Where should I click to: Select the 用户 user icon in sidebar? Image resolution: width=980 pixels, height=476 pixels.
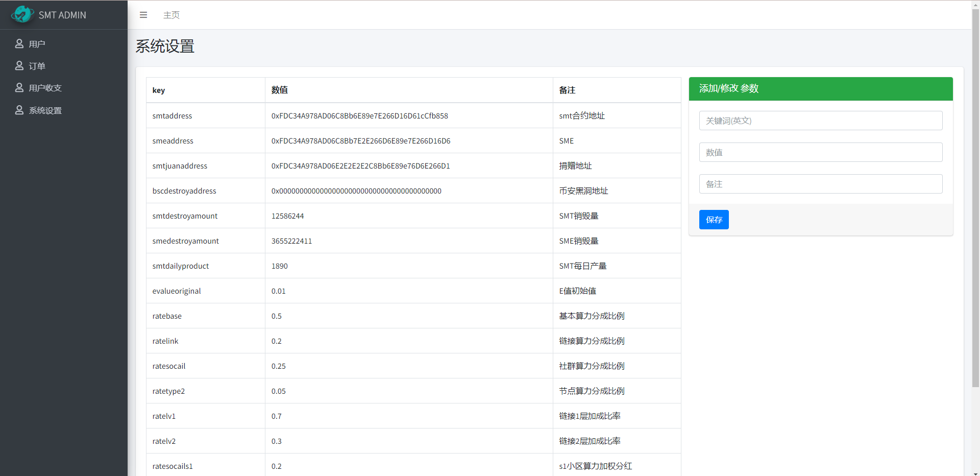tap(19, 43)
